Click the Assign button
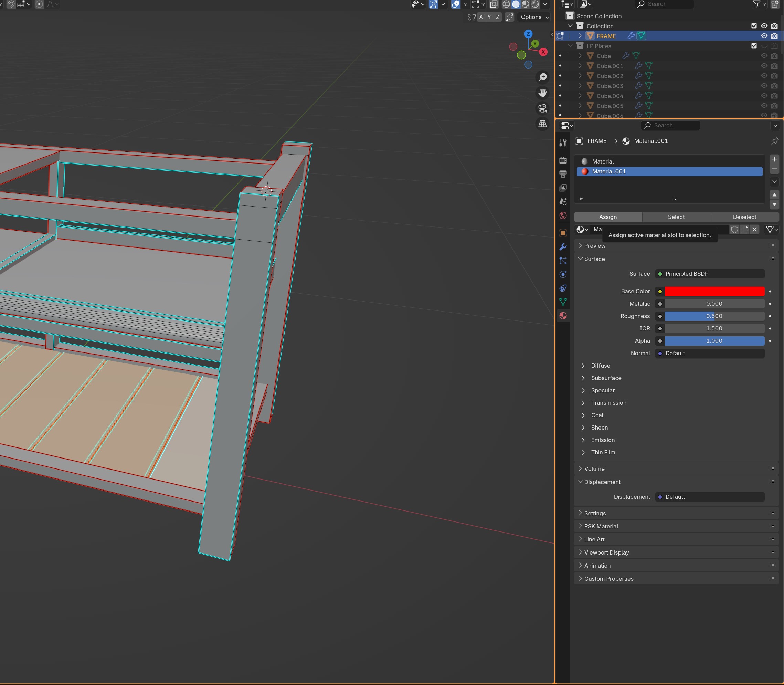This screenshot has height=685, width=784. pyautogui.click(x=608, y=217)
